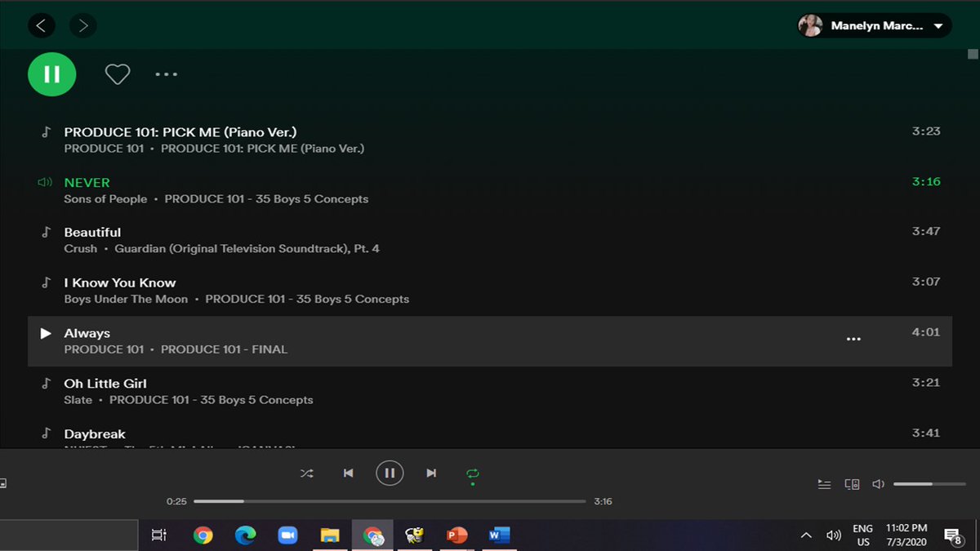
Task: Open the artist link Crush
Action: tap(81, 249)
